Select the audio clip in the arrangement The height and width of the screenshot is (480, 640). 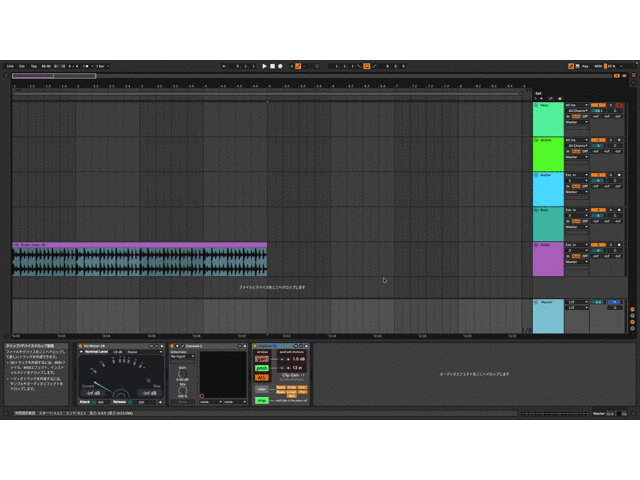click(x=140, y=262)
